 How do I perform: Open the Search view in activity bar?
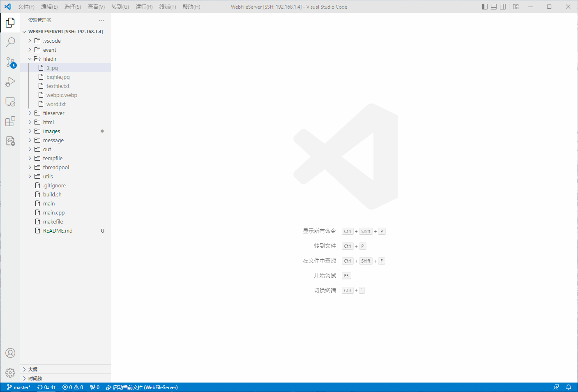pyautogui.click(x=10, y=42)
